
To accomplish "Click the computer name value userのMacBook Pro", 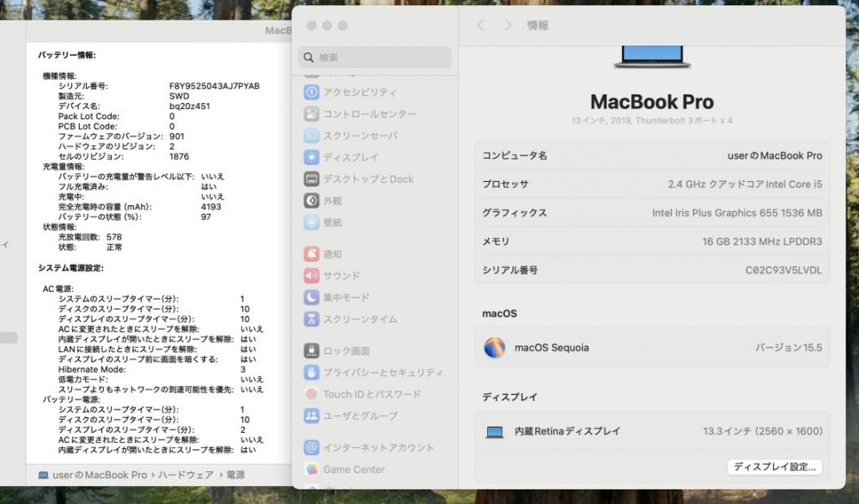I will coord(775,155).
